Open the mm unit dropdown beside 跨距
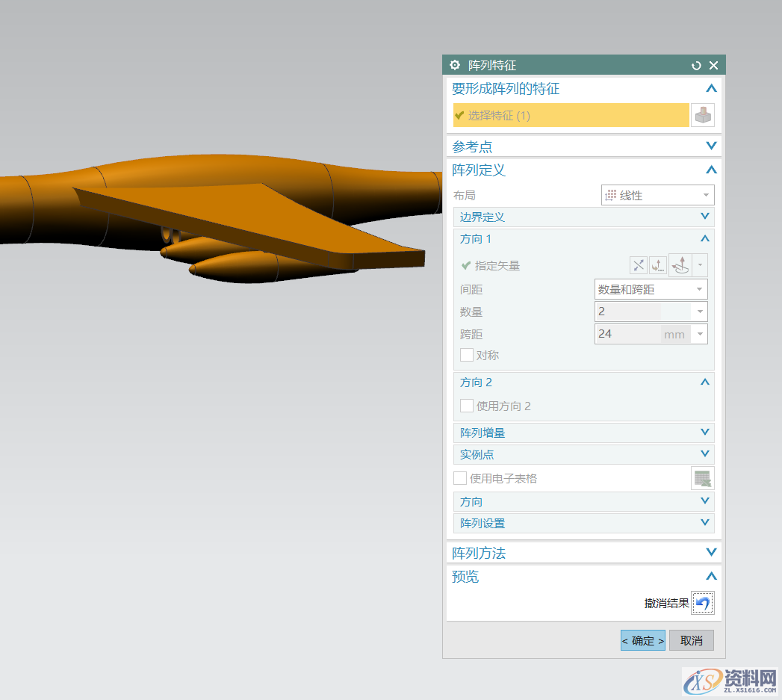This screenshot has width=782, height=700. pos(698,334)
